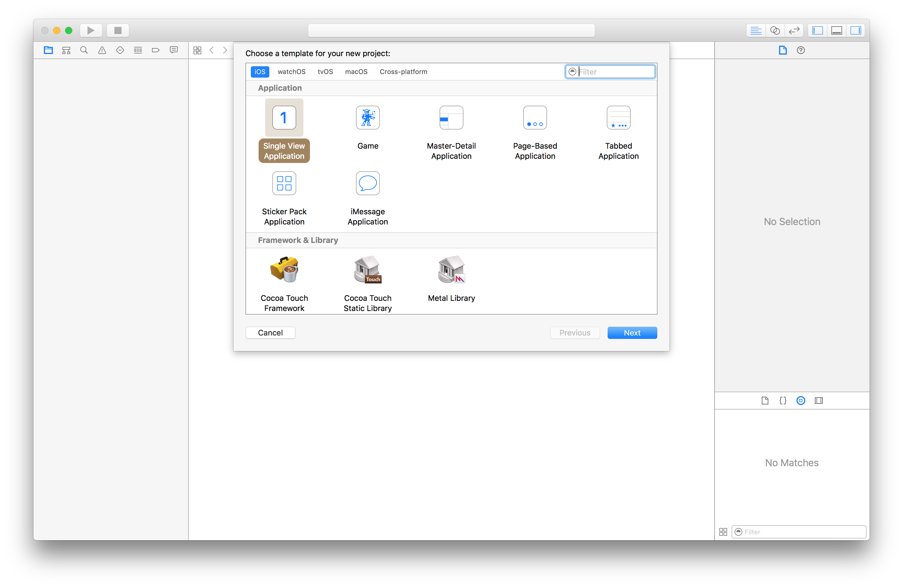This screenshot has width=903, height=588.
Task: Open the find navigator magnifier icon
Action: 84,50
